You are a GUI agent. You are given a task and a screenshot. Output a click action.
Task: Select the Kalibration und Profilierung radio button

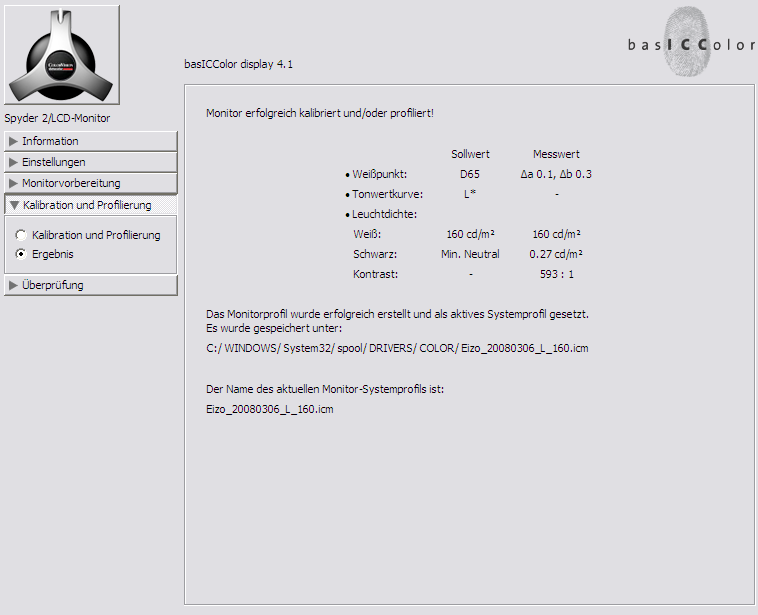click(x=21, y=235)
